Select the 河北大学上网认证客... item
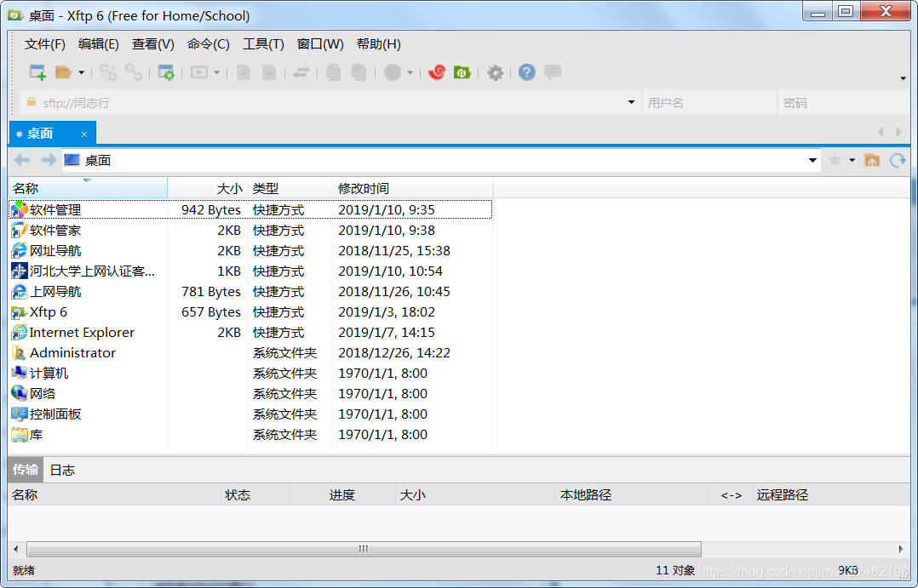The height and width of the screenshot is (588, 918). coord(250,271)
